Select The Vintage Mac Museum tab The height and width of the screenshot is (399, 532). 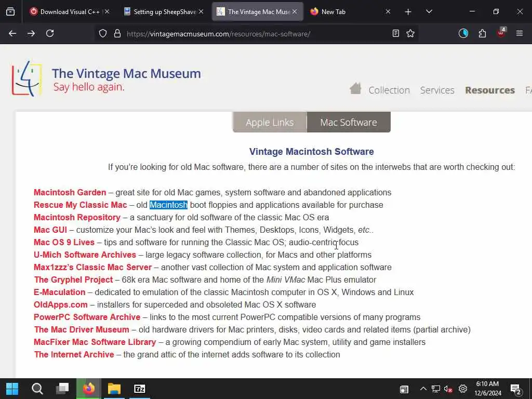258,11
